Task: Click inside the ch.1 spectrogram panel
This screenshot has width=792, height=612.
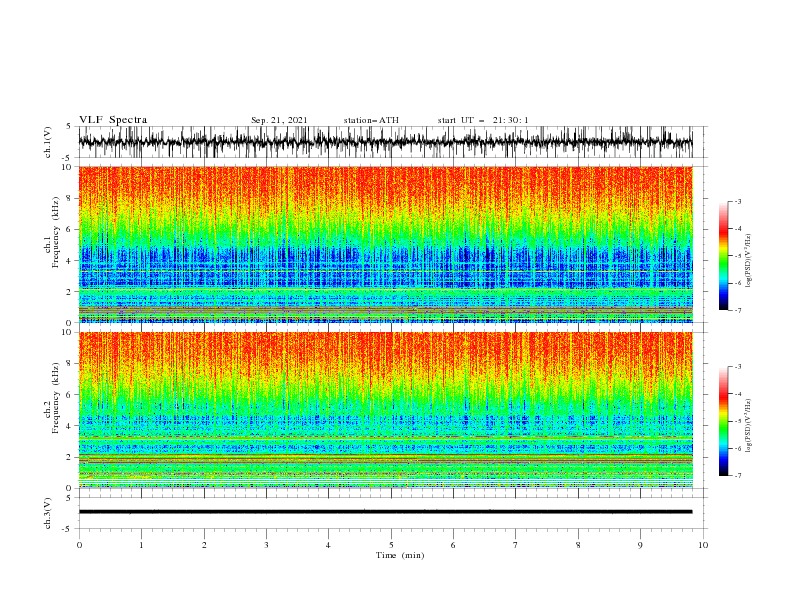Action: [x=385, y=244]
